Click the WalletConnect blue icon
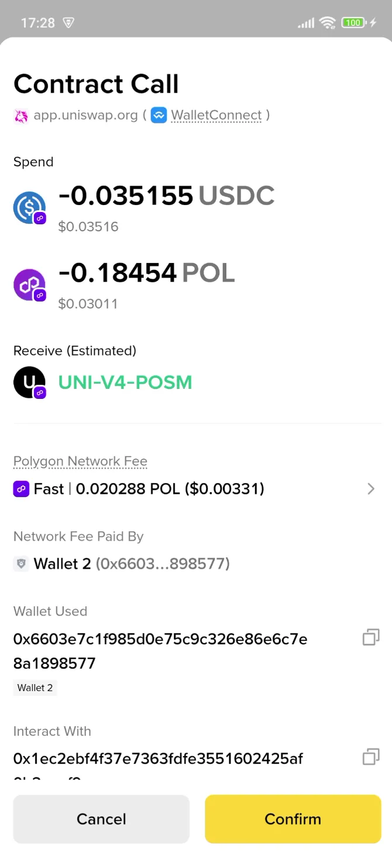Screen dimensions: 392x868 click(159, 115)
